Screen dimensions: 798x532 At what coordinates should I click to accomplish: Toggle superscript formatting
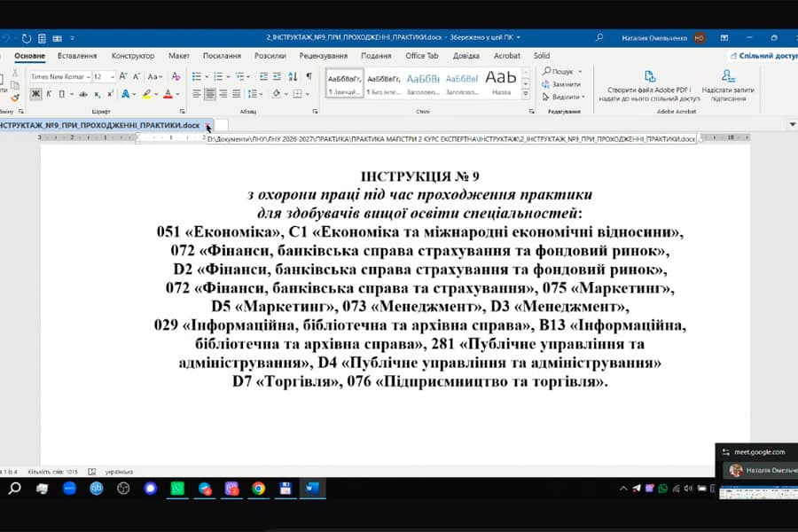(x=110, y=94)
